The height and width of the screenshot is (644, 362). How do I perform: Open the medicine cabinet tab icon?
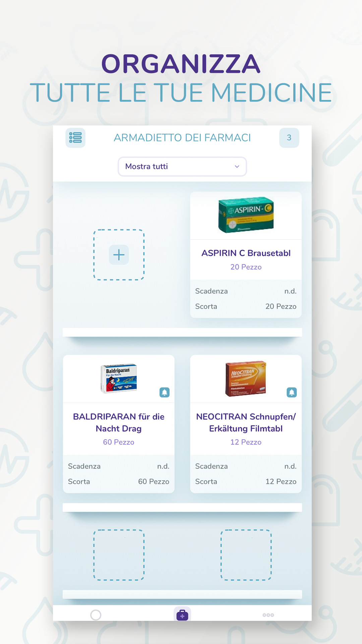point(182,615)
